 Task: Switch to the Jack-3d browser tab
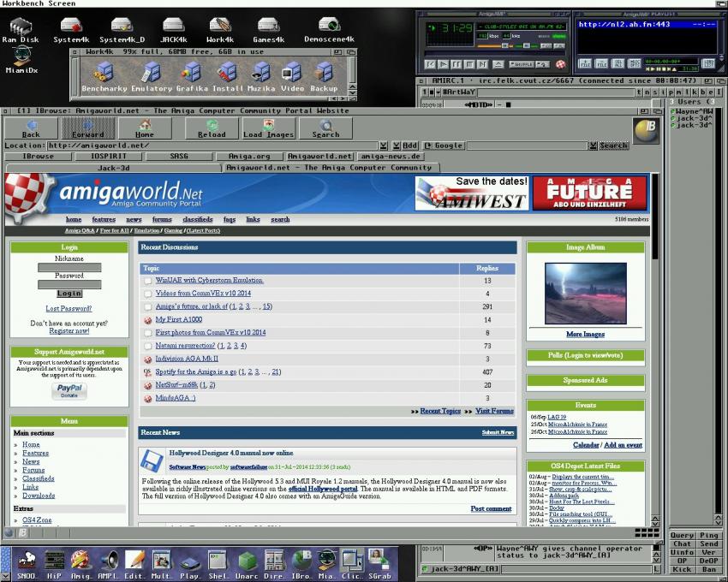click(x=113, y=168)
